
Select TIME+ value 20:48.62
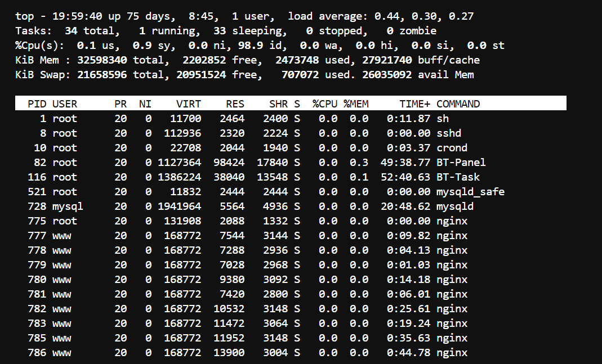click(x=405, y=206)
